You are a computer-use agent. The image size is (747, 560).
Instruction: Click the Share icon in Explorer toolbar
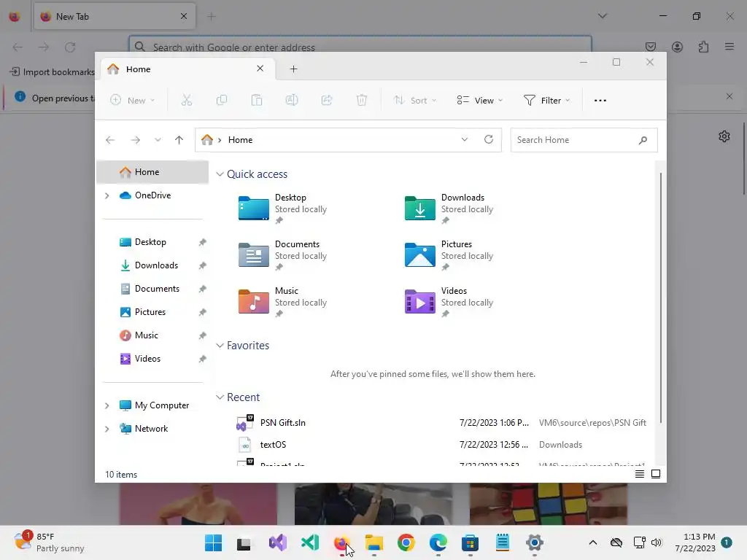[327, 100]
